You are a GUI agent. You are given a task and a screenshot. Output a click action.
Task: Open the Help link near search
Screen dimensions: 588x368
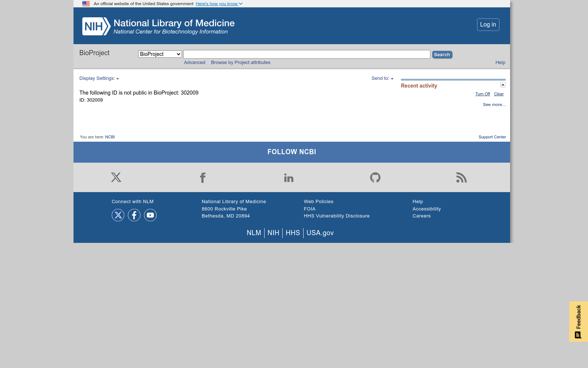[x=500, y=63]
